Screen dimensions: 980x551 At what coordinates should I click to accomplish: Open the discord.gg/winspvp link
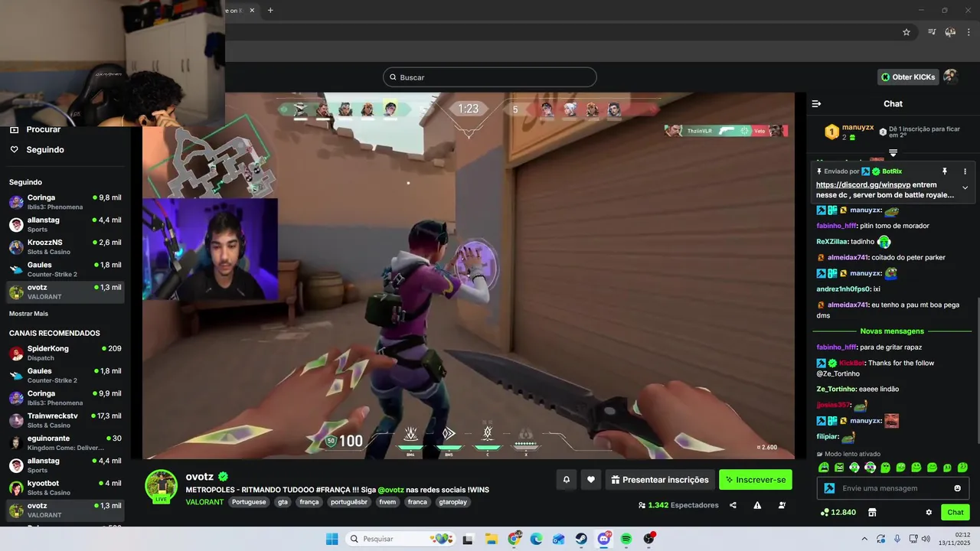click(x=863, y=184)
